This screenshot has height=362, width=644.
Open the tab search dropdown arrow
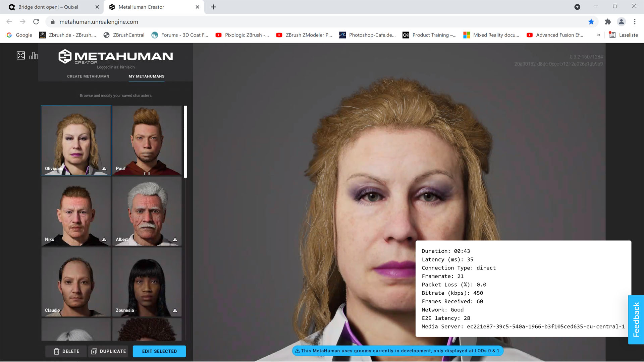577,7
